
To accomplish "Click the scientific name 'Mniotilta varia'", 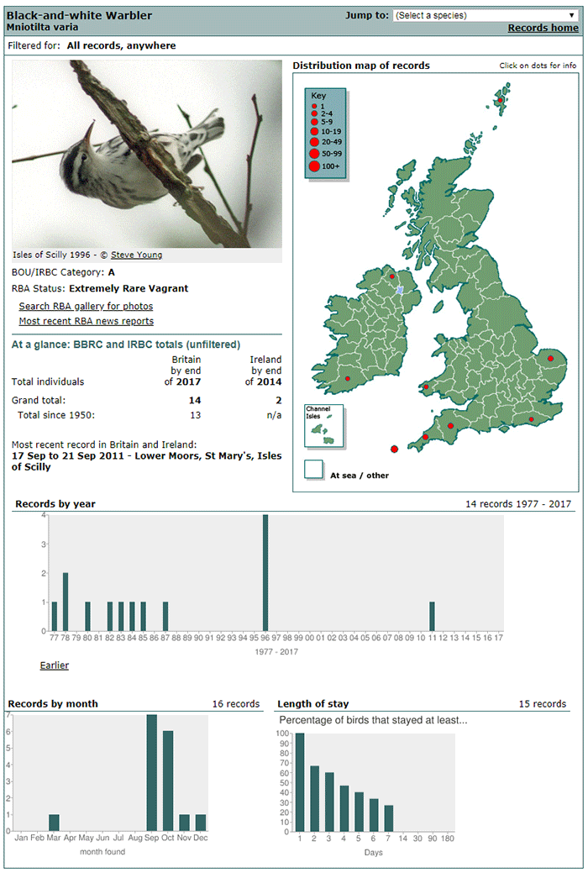I will click(x=42, y=27).
